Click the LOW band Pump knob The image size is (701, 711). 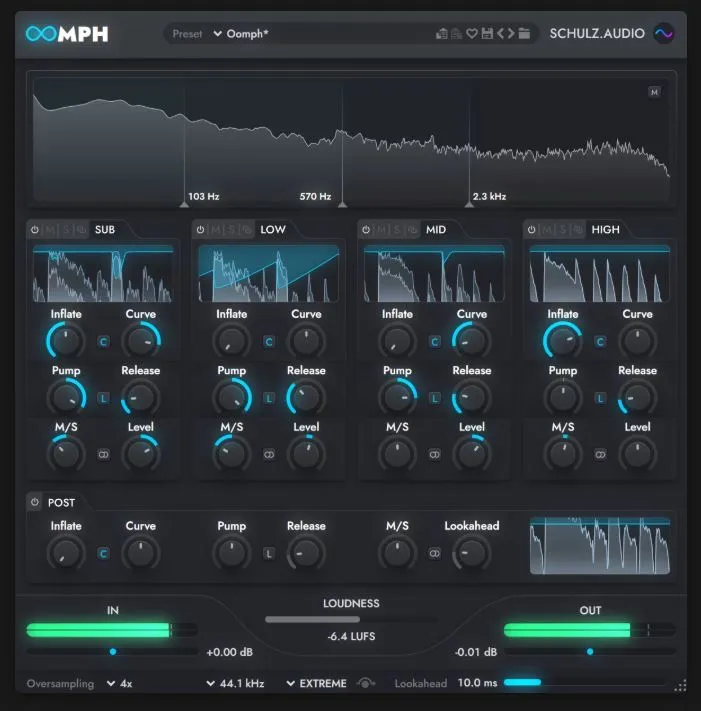232,397
